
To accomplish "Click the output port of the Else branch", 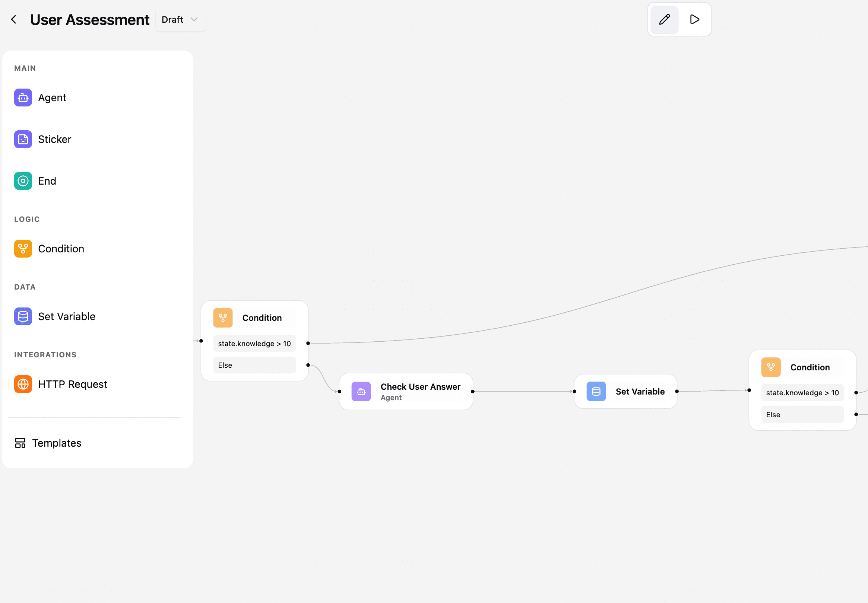I will [x=308, y=366].
